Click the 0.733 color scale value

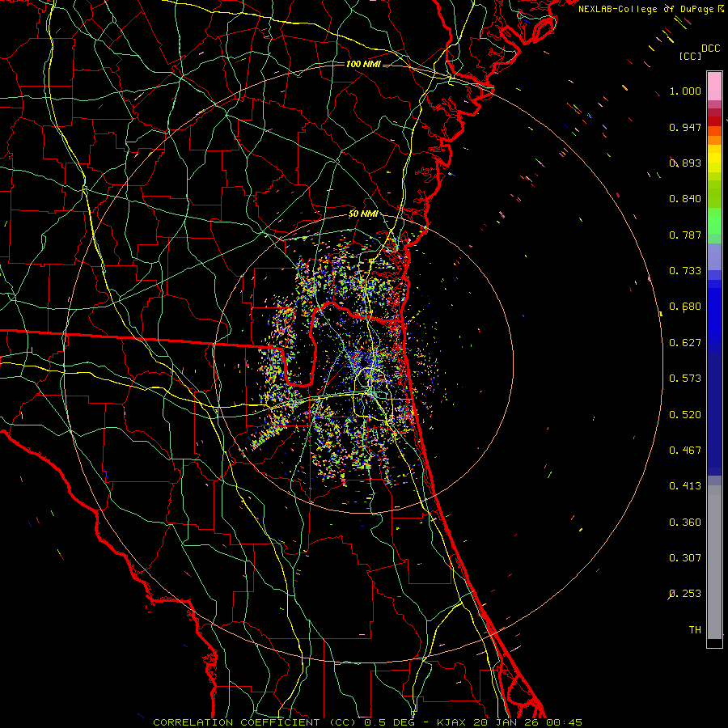point(685,271)
